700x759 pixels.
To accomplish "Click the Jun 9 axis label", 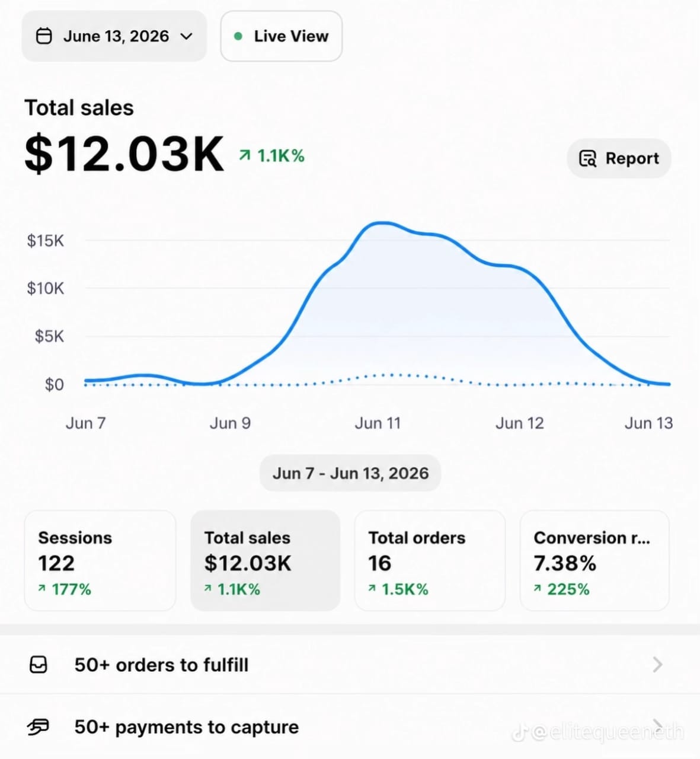I will point(230,423).
